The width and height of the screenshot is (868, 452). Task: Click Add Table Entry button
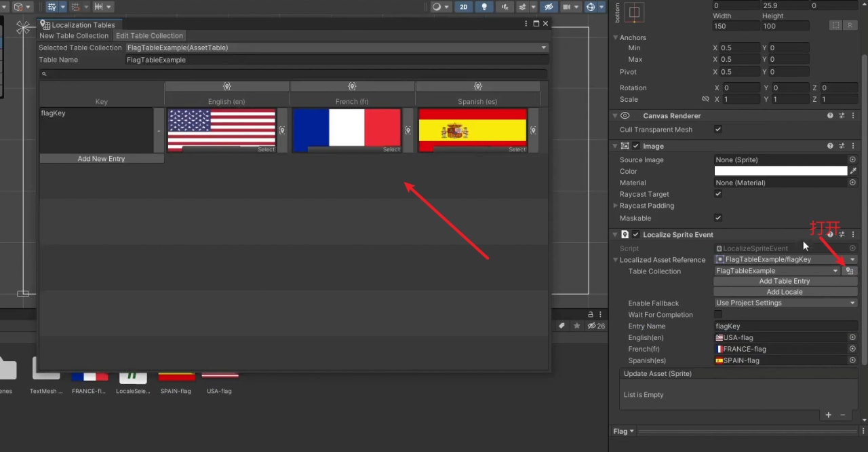785,281
